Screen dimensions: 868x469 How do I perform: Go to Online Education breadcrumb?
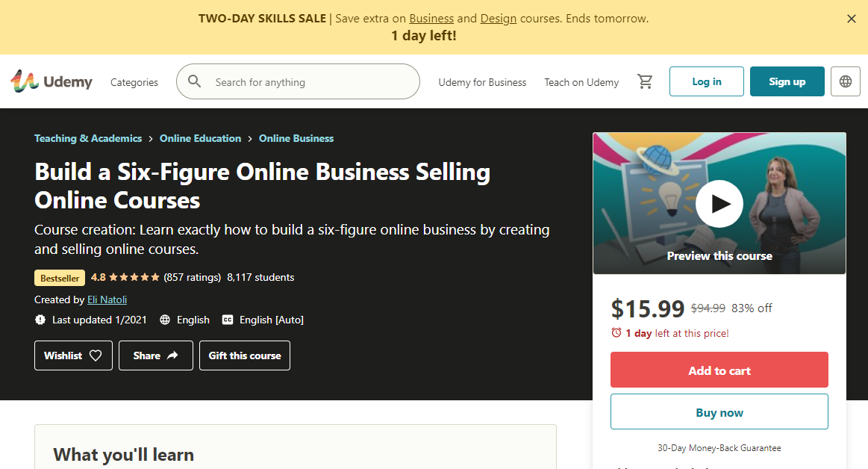point(200,138)
